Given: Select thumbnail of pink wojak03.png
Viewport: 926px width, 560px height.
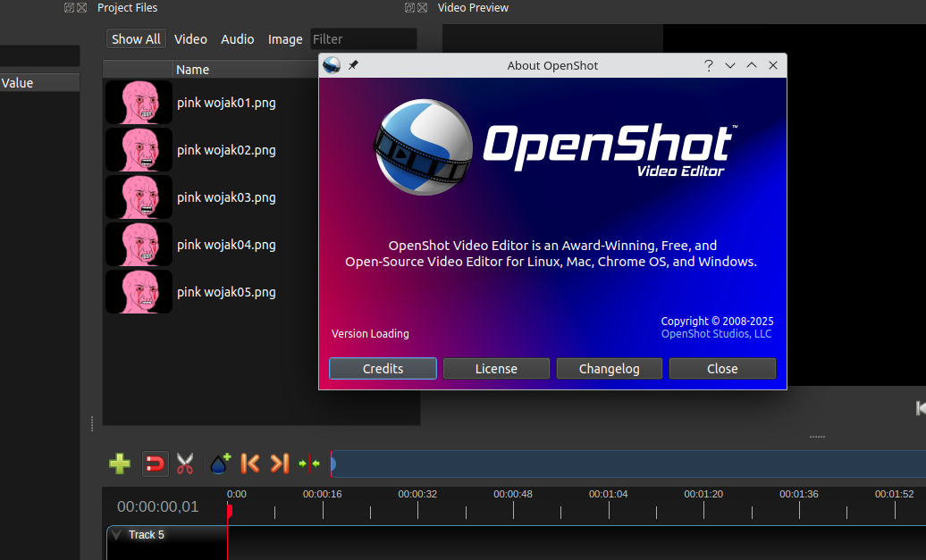Looking at the screenshot, I should 139,197.
